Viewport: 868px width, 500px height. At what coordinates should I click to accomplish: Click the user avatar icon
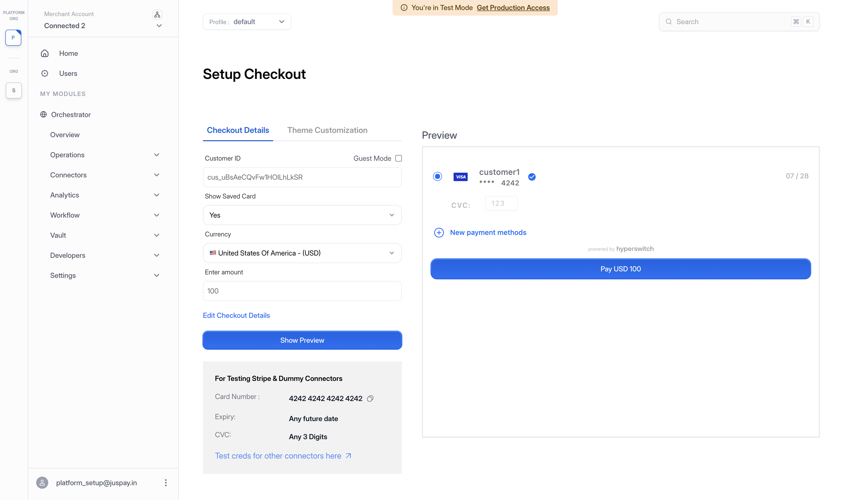click(x=42, y=482)
